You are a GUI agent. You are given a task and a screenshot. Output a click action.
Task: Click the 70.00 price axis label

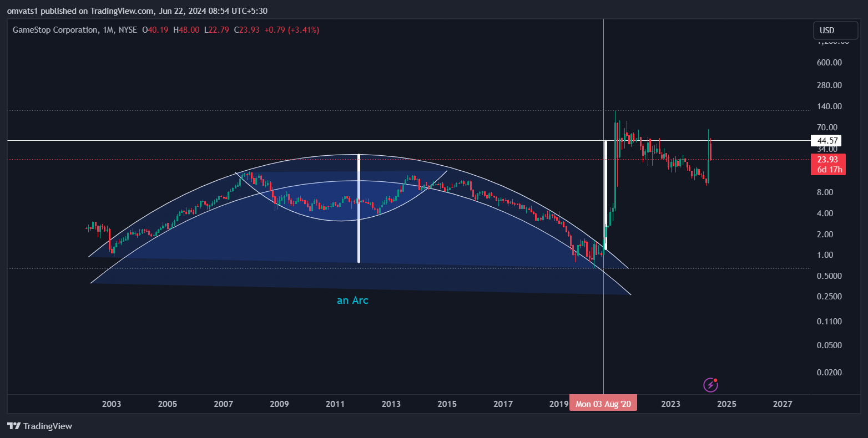coord(827,128)
